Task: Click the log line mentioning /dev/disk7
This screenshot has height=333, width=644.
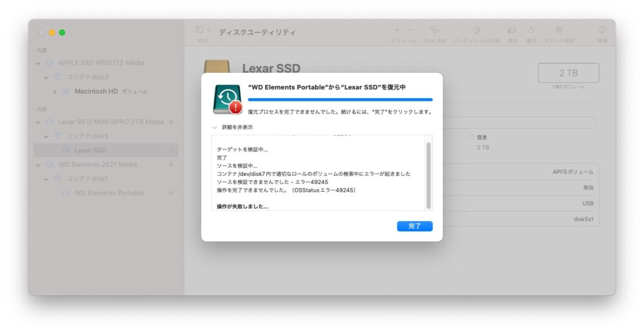Action: [314, 174]
